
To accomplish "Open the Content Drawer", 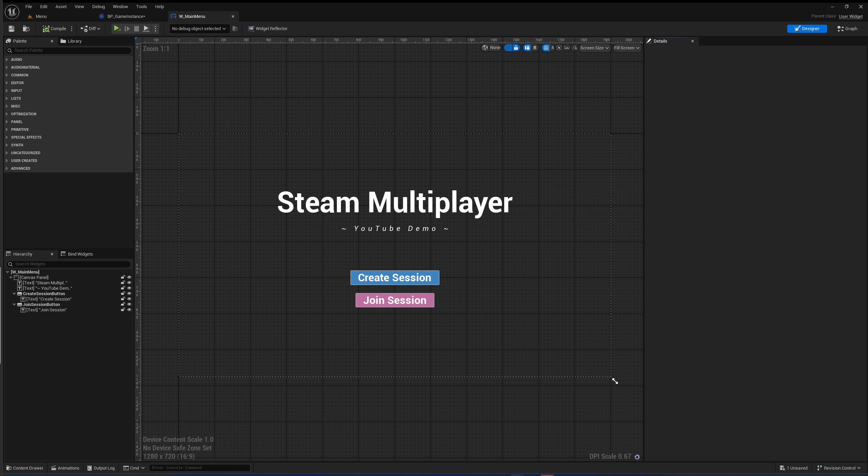I will coord(25,468).
